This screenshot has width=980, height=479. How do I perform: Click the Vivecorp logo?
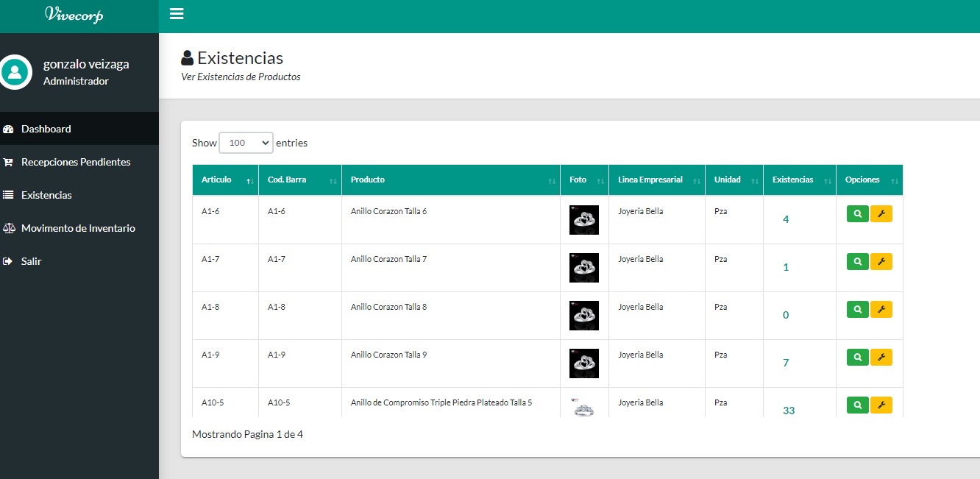[x=74, y=15]
